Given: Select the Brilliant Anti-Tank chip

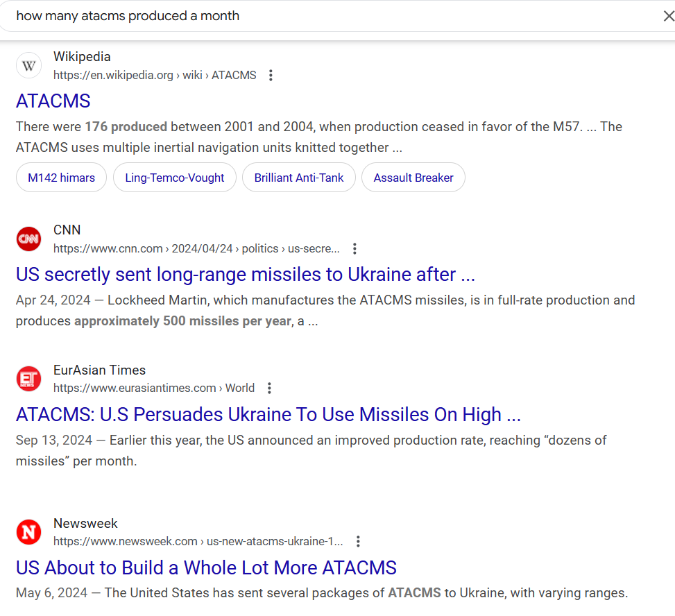Looking at the screenshot, I should coord(298,178).
